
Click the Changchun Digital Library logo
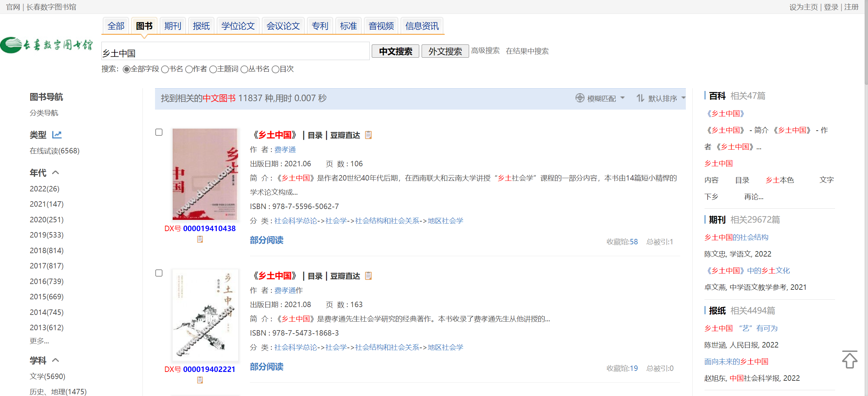pos(47,45)
